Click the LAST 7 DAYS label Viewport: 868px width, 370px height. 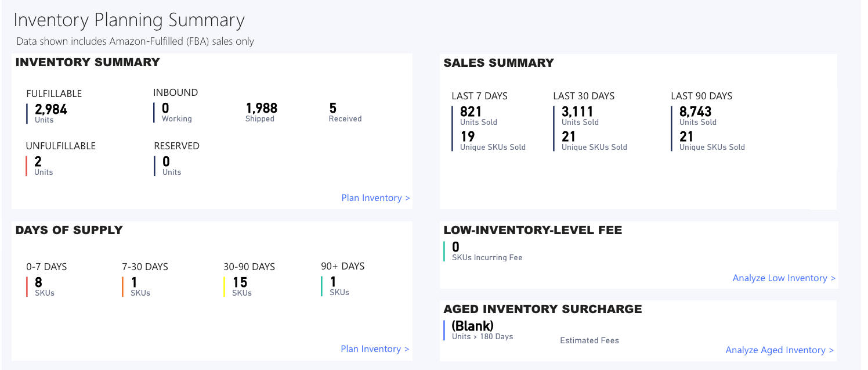pyautogui.click(x=479, y=96)
